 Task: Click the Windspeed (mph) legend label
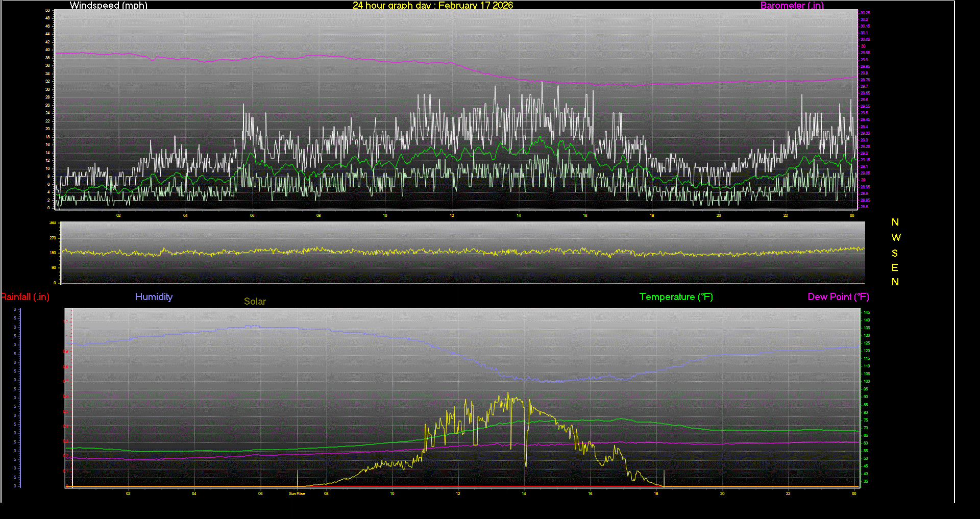108,6
